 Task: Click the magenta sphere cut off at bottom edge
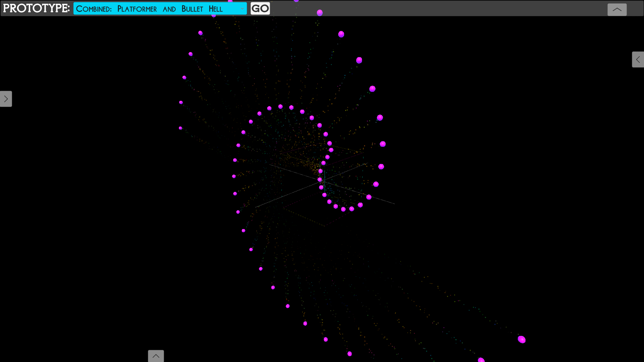point(481,360)
